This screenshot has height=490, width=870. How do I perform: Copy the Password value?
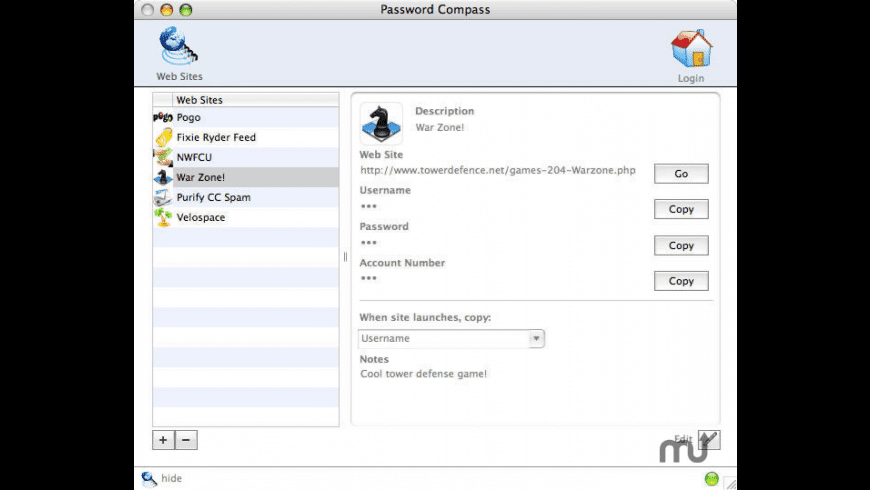click(x=681, y=245)
